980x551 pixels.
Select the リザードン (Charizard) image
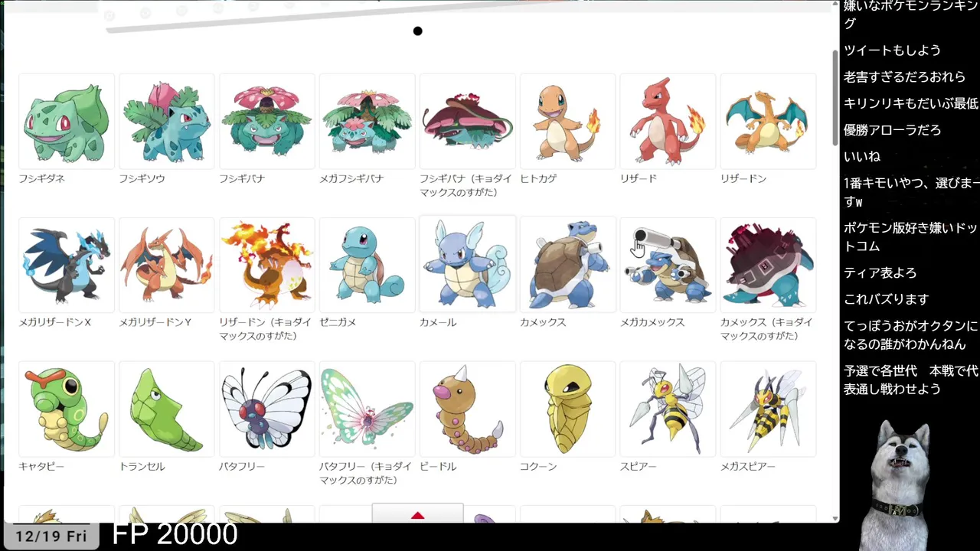(769, 122)
